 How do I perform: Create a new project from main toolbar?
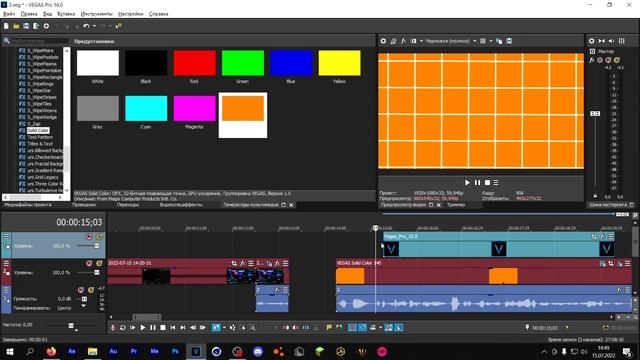6,26
